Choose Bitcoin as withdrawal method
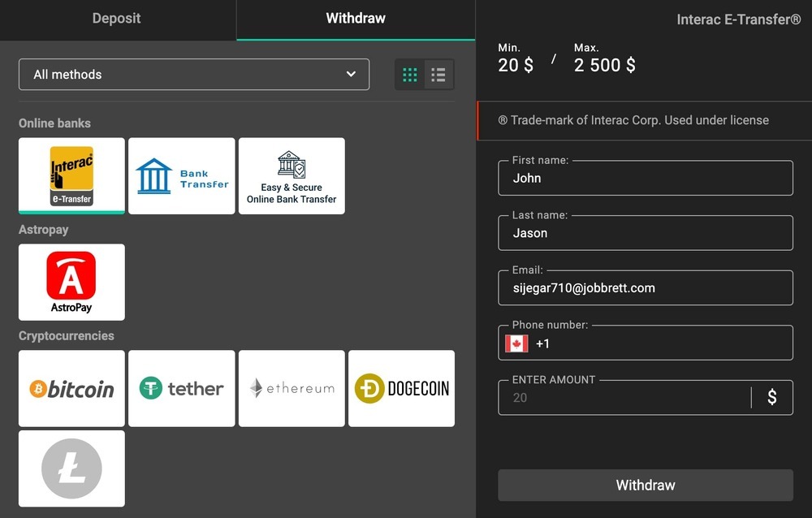This screenshot has height=518, width=812. (x=71, y=388)
